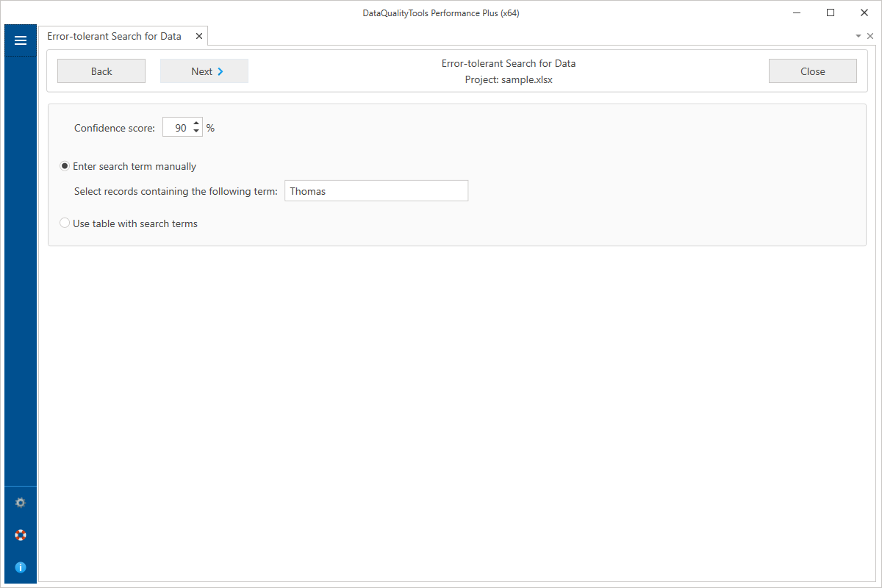
Task: Open settings using the gear icon
Action: [x=20, y=503]
